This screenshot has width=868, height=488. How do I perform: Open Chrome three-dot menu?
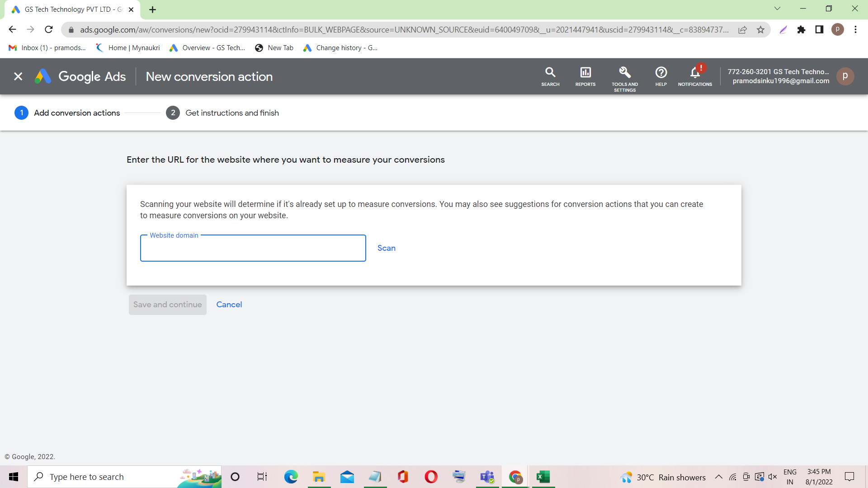[x=855, y=30]
